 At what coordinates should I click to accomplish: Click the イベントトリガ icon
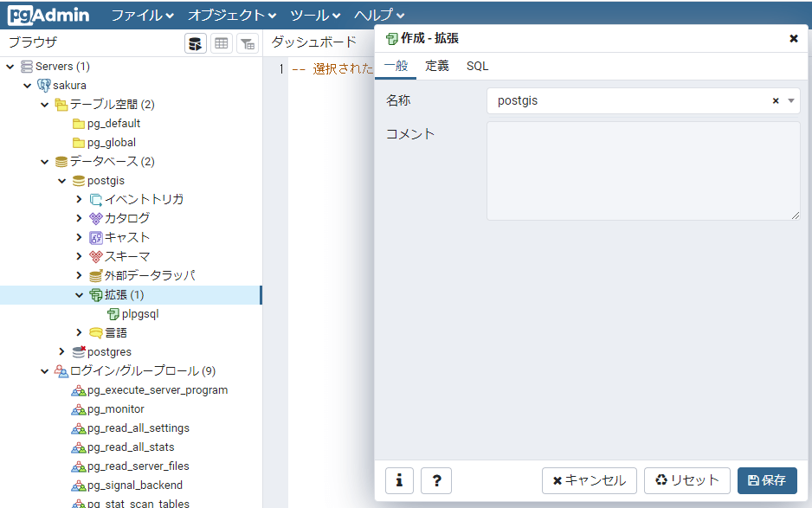96,200
